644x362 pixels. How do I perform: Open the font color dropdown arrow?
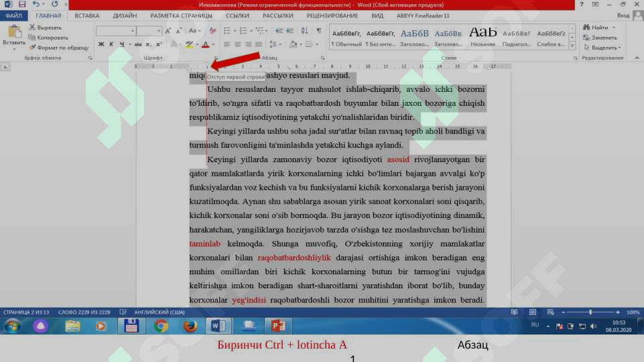click(x=213, y=44)
